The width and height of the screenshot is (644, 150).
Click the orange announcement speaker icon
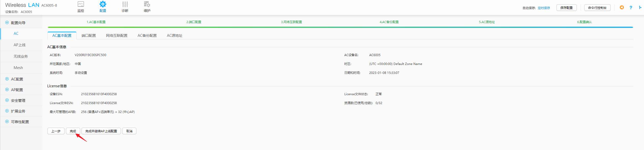[x=622, y=8]
